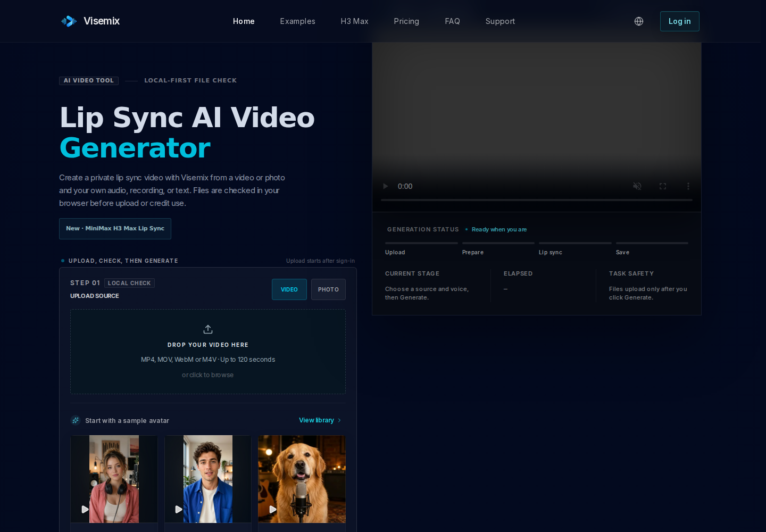The width and height of the screenshot is (766, 532).
Task: Open the video player more options menu
Action: click(688, 186)
